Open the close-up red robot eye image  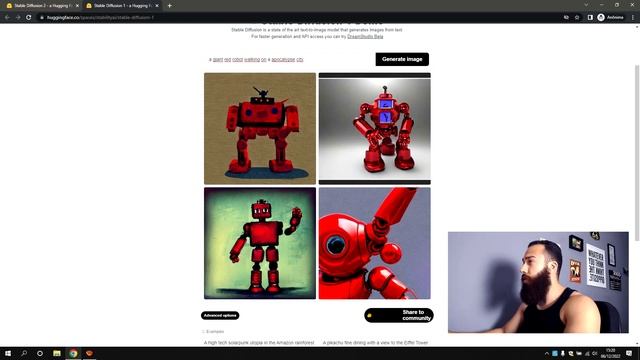click(375, 243)
